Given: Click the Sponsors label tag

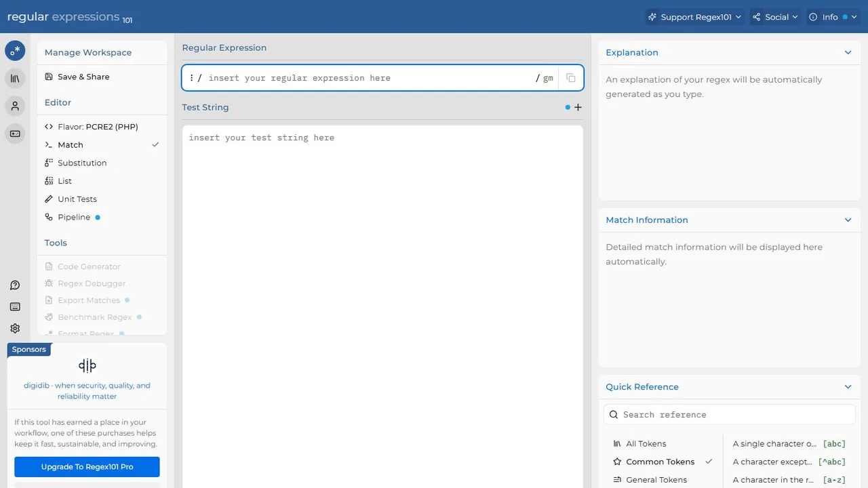Looking at the screenshot, I should 29,349.
